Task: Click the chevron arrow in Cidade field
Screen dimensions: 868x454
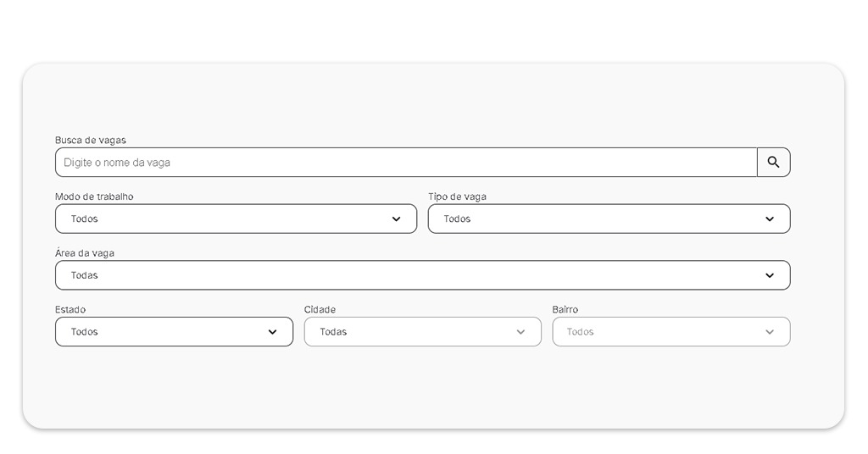Action: pyautogui.click(x=520, y=332)
